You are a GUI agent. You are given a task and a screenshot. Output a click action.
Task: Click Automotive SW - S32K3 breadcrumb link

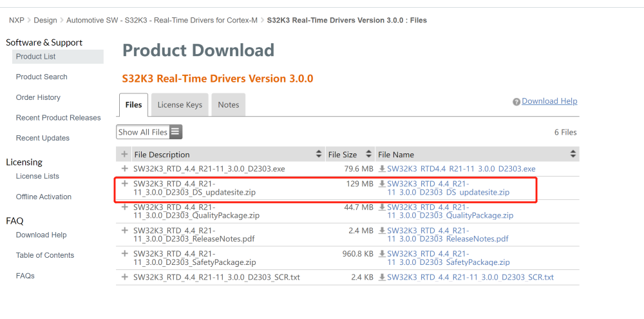(162, 20)
